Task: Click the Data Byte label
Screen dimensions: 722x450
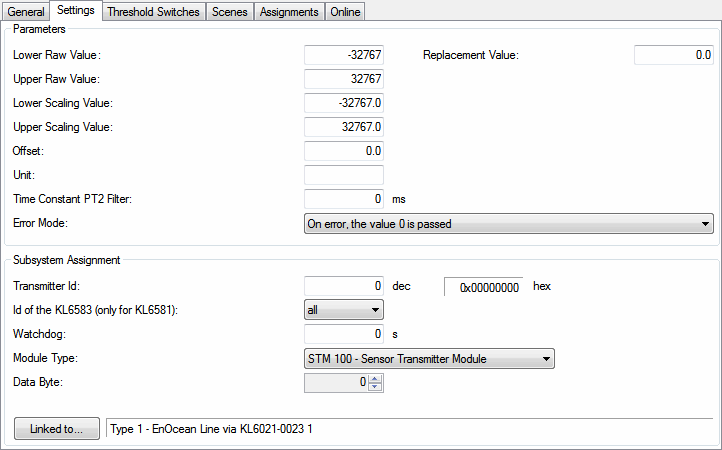Action: pyautogui.click(x=38, y=382)
